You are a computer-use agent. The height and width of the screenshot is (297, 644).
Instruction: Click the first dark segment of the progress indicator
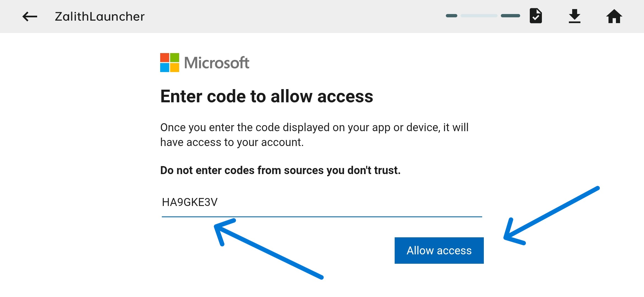(451, 16)
